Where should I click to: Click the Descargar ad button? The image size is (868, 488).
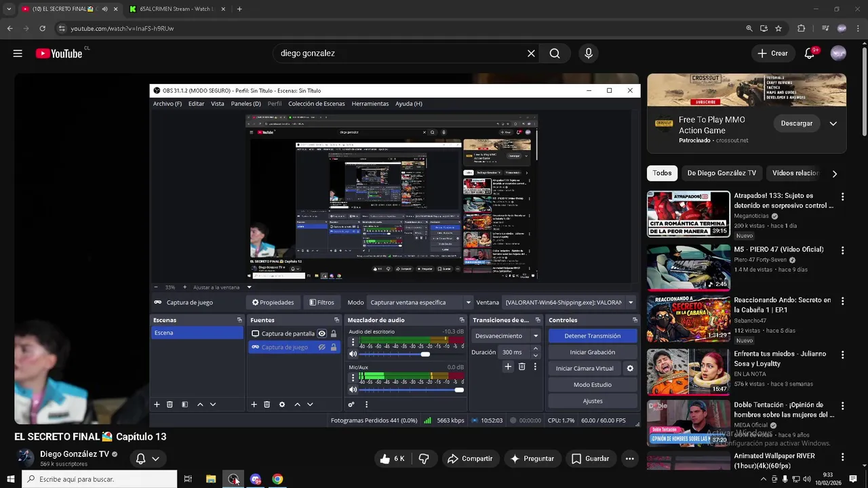[x=797, y=123]
